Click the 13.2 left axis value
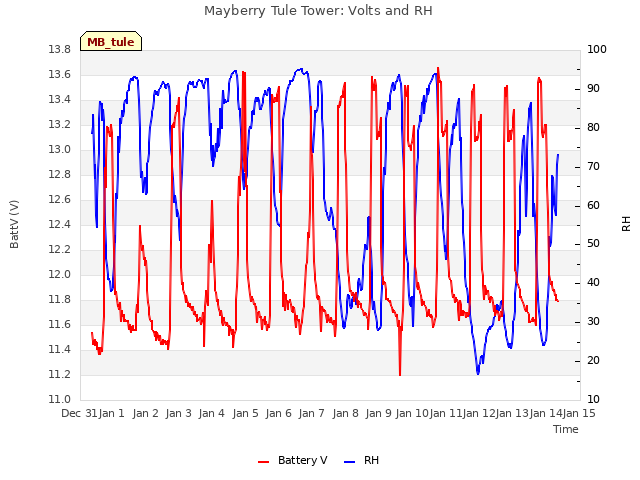The height and width of the screenshot is (480, 640). 59,124
